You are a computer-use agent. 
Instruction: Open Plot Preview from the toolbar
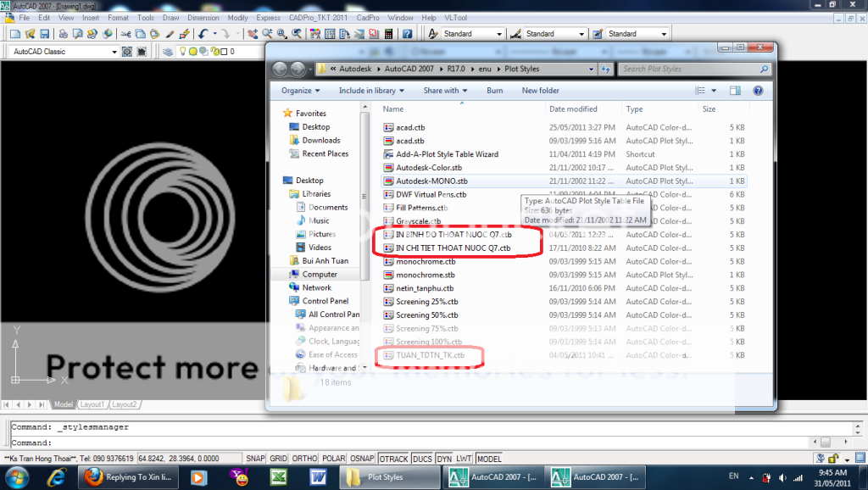point(77,34)
